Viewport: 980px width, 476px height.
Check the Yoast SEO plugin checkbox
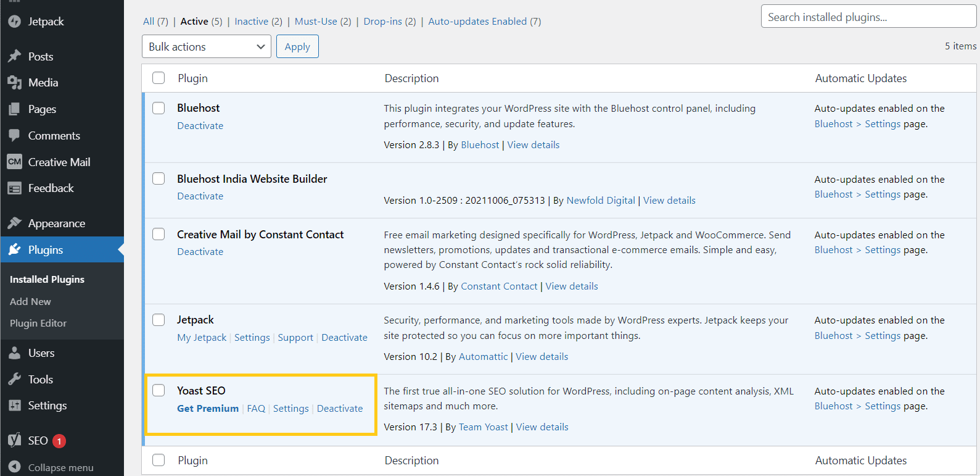point(159,390)
